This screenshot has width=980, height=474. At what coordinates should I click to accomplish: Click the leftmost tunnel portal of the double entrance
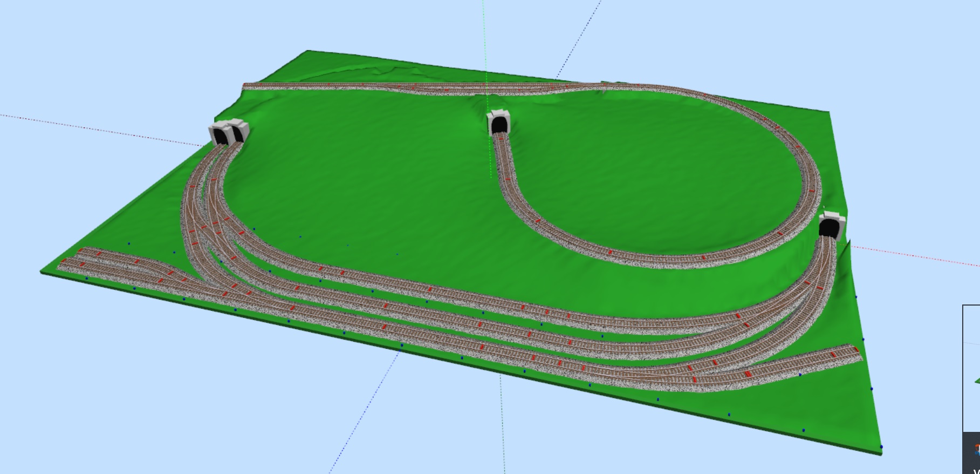(x=220, y=134)
